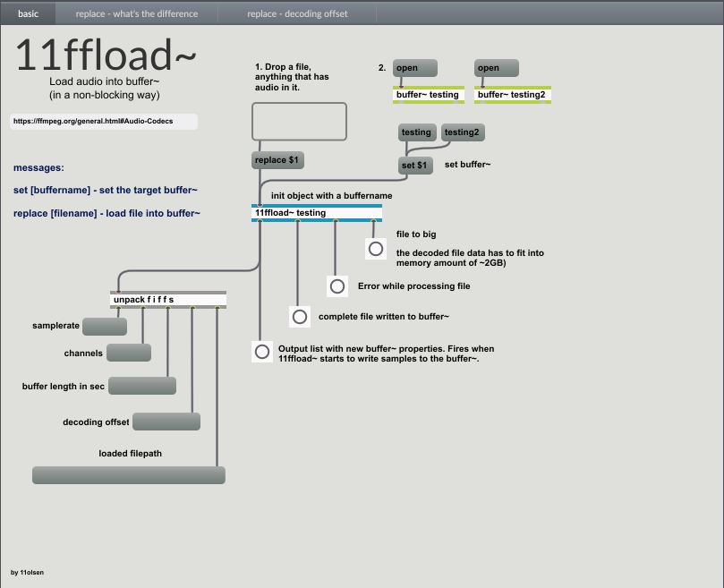This screenshot has width=724, height=588.
Task: Open the ffmpeg Audio-Codecs link
Action: [x=104, y=121]
